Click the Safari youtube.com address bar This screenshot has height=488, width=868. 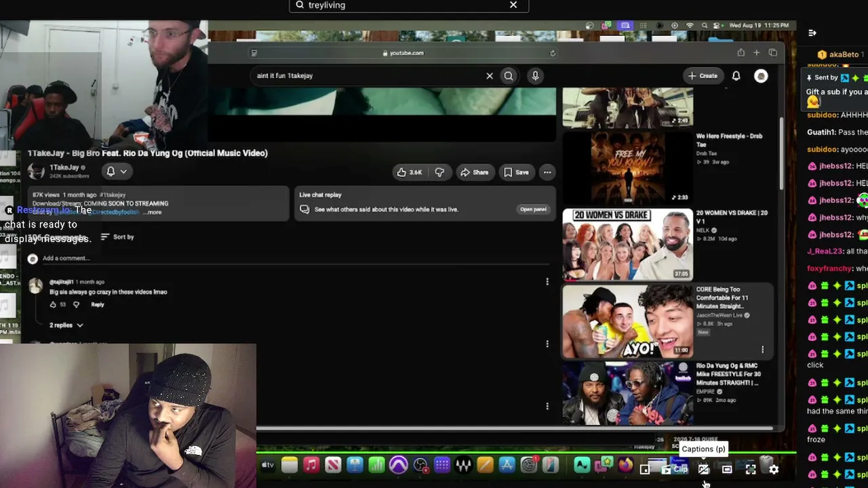pos(403,53)
